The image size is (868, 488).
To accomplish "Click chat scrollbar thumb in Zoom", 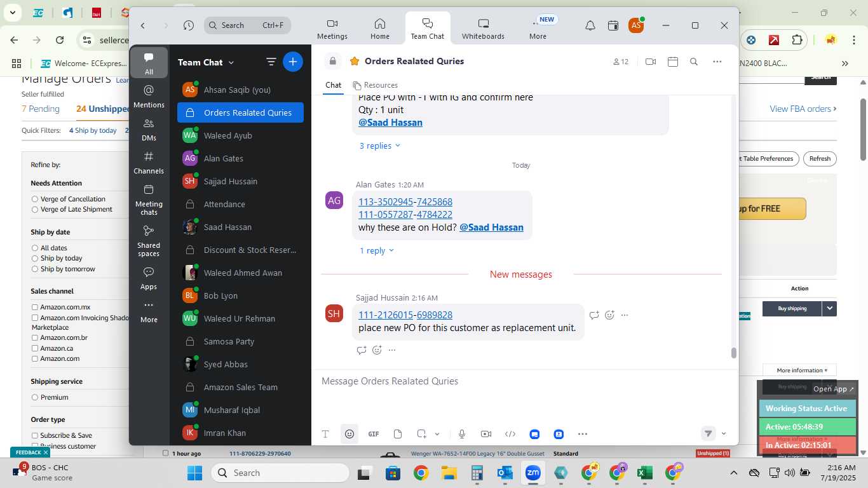I will (x=733, y=353).
